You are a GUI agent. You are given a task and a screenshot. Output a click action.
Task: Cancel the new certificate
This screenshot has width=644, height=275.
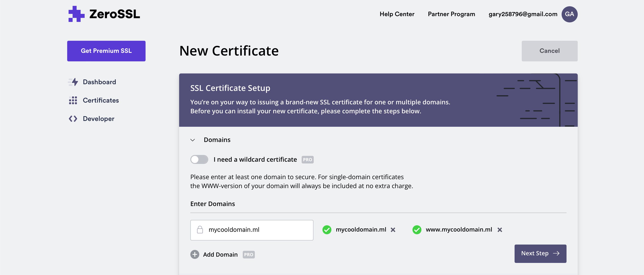click(550, 51)
